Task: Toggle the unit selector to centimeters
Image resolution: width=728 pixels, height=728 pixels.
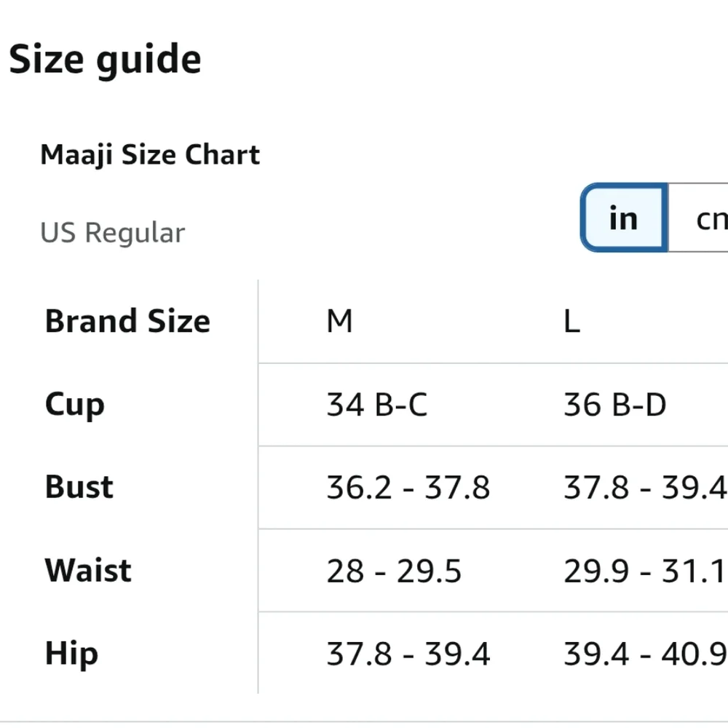Action: coord(710,218)
